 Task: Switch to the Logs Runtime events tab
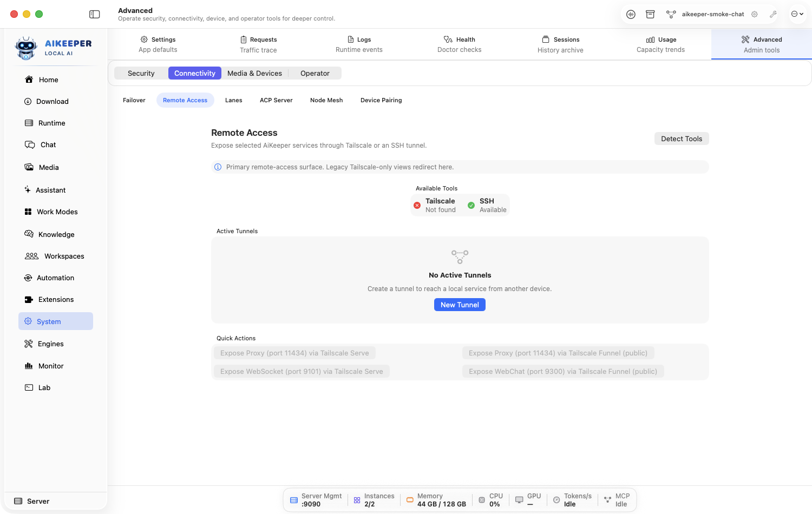[x=359, y=44]
